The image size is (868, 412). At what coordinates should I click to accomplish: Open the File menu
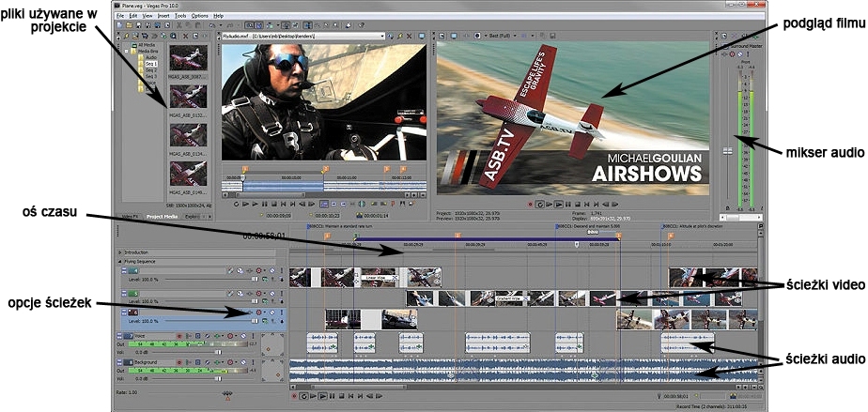click(x=119, y=16)
